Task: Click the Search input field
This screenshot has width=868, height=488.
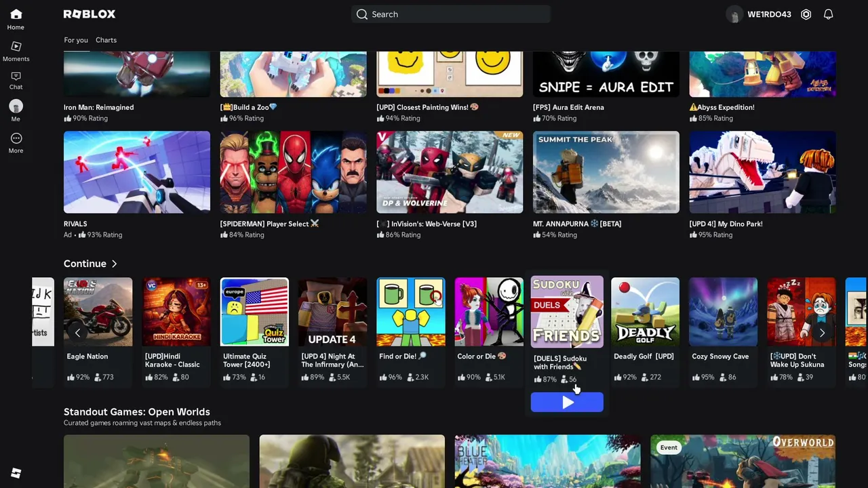Action: pyautogui.click(x=451, y=14)
